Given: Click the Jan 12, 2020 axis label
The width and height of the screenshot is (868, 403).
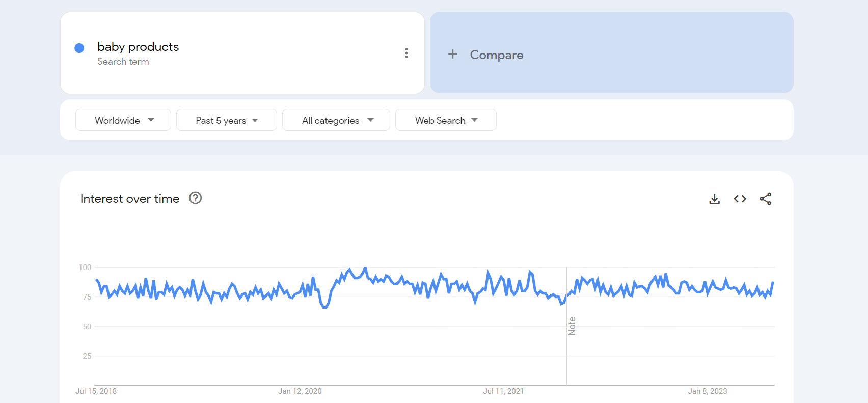Looking at the screenshot, I should click(x=300, y=391).
